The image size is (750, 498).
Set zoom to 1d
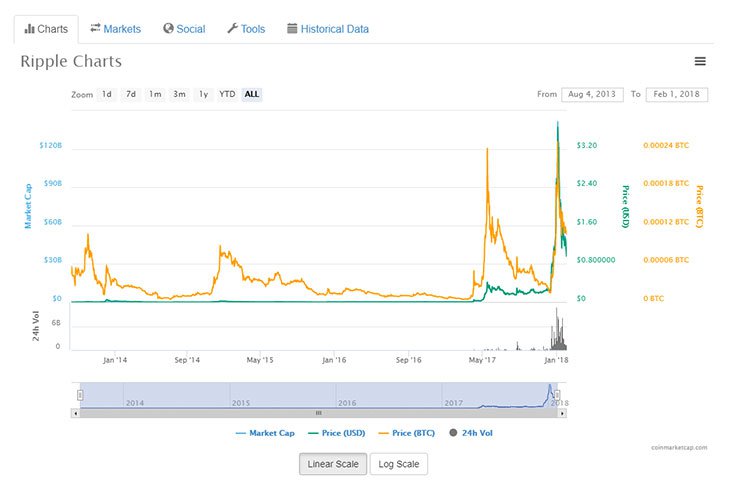click(107, 94)
